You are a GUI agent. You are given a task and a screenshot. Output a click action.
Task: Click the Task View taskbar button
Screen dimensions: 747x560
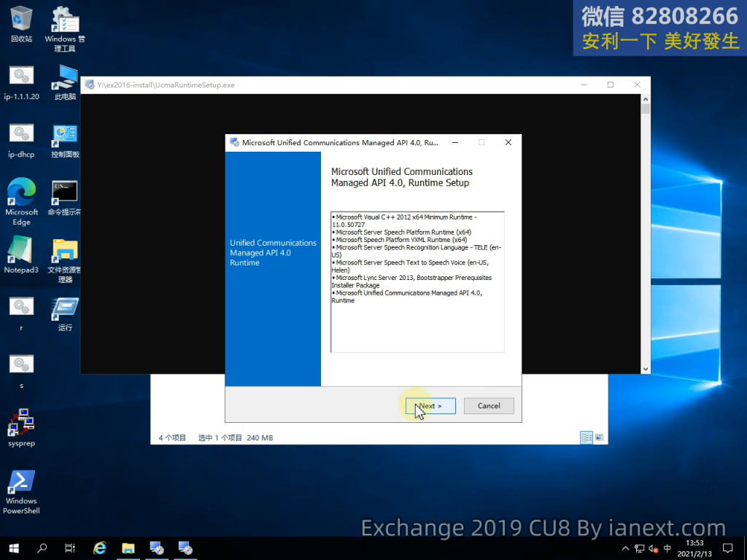(x=70, y=548)
